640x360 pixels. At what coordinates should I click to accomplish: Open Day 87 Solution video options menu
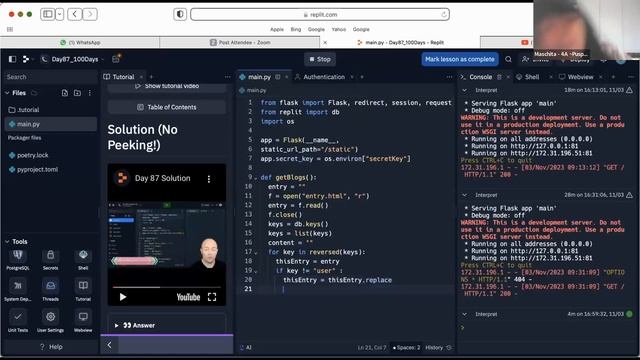coord(209,179)
